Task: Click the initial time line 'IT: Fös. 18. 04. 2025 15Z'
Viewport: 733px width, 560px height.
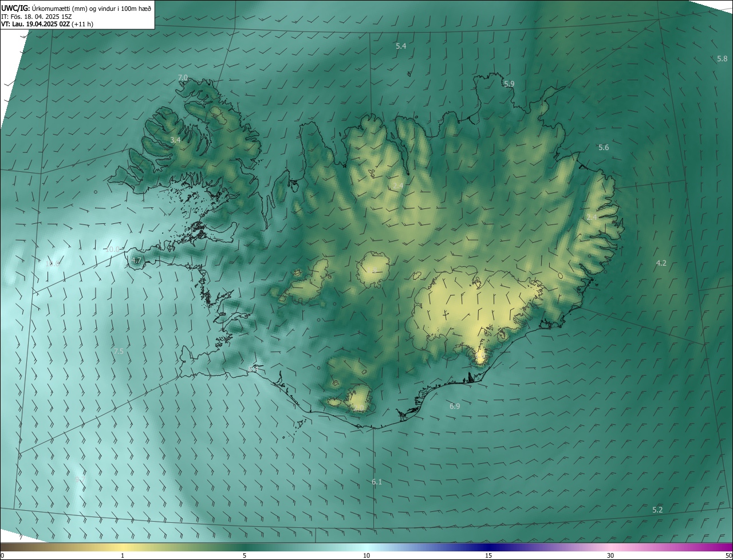Action: [36, 16]
